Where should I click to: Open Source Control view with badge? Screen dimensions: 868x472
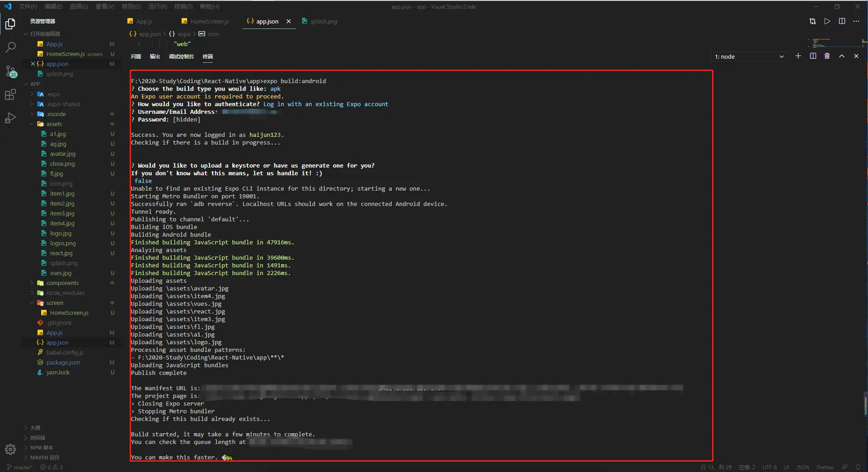(x=10, y=71)
